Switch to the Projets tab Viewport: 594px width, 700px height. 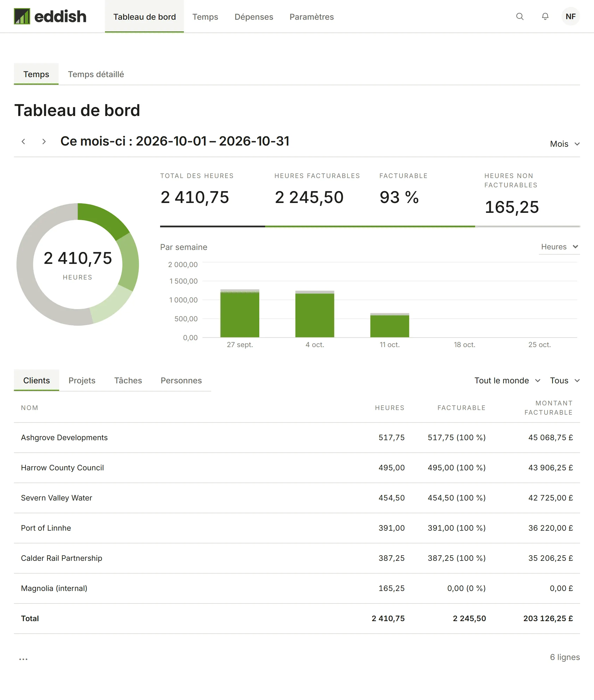click(x=82, y=380)
